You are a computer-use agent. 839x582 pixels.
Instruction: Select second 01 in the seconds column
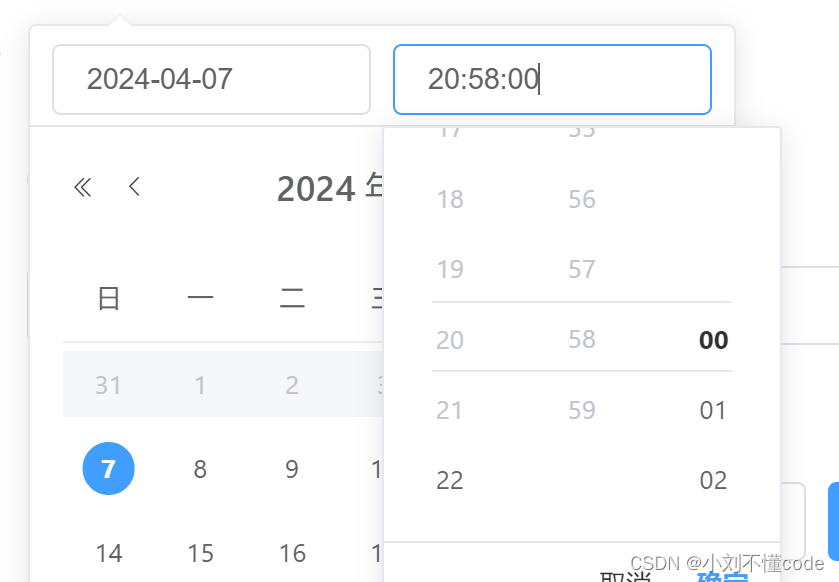click(712, 410)
